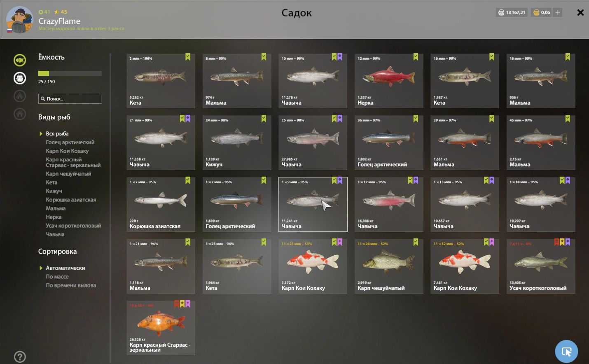Select Автоматически sorting option
This screenshot has width=589, height=364.
[x=65, y=268]
